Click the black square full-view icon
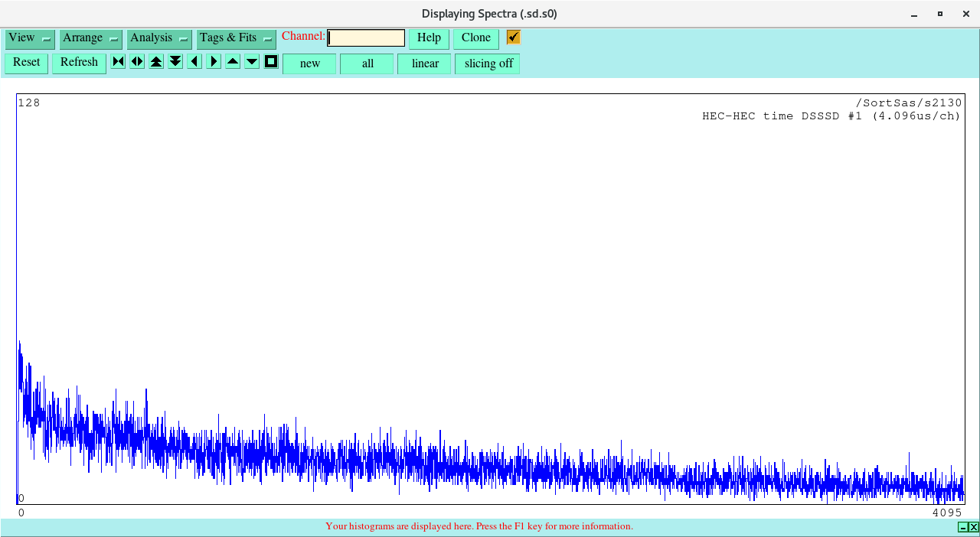 pos(271,61)
